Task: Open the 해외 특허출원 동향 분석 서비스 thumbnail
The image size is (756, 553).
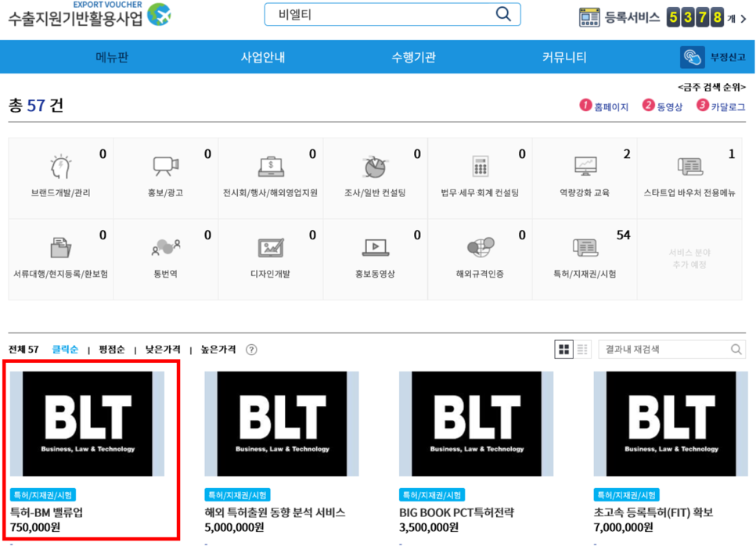Action: 282,423
